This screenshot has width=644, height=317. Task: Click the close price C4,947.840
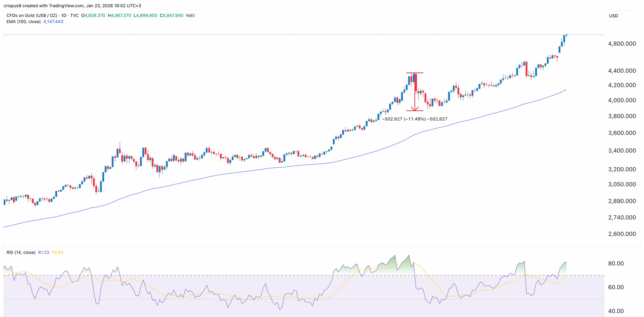point(172,15)
